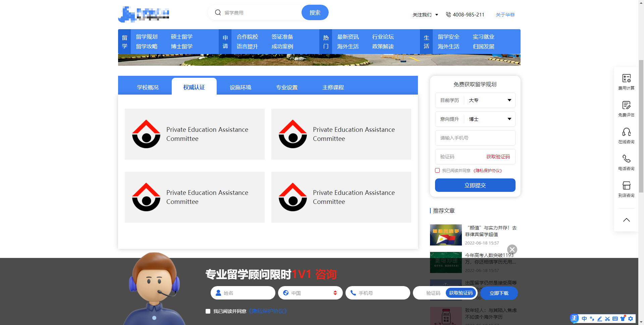Screen dimensions: 644x325
Task: Click the magnifier icon in search box
Action: click(x=218, y=12)
